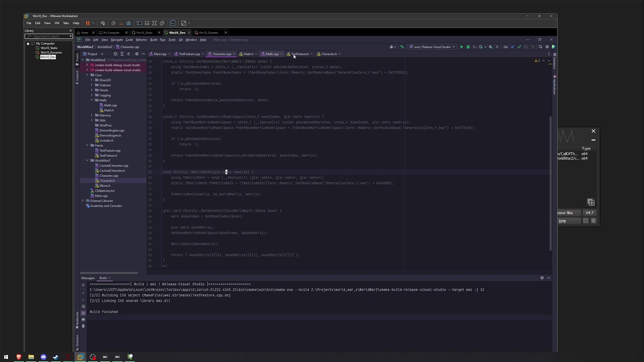The image size is (644, 362).
Task: Collapse the Math folder
Action: point(92,100)
